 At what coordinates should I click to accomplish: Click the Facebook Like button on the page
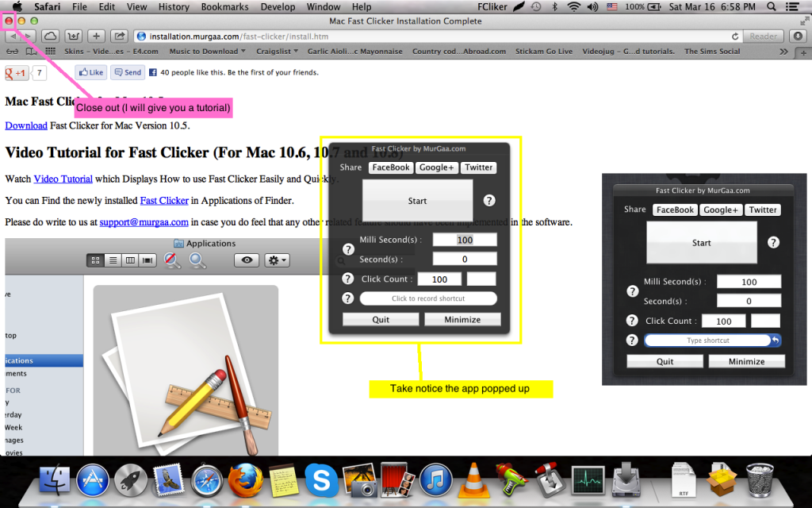point(91,72)
